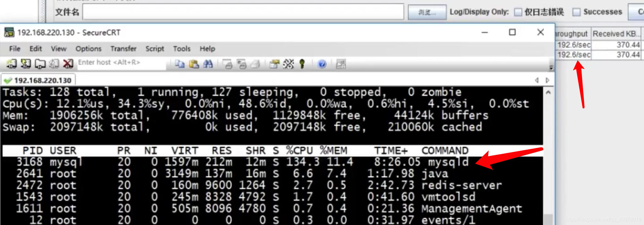Click the Log/Display Only label in JMeter
644x225 pixels.
[479, 12]
